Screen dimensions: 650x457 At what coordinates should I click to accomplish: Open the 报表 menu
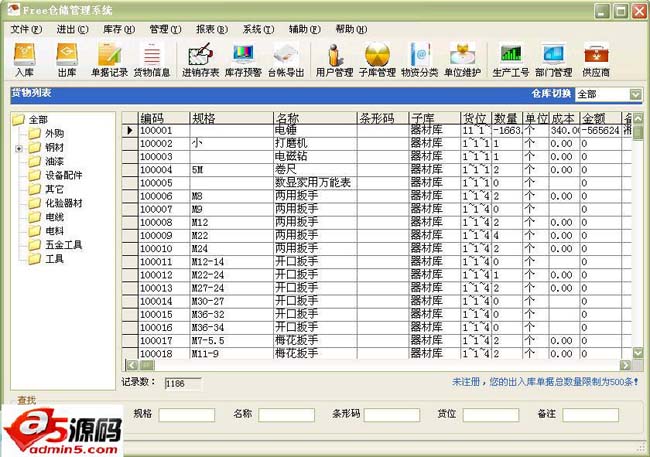(x=212, y=29)
